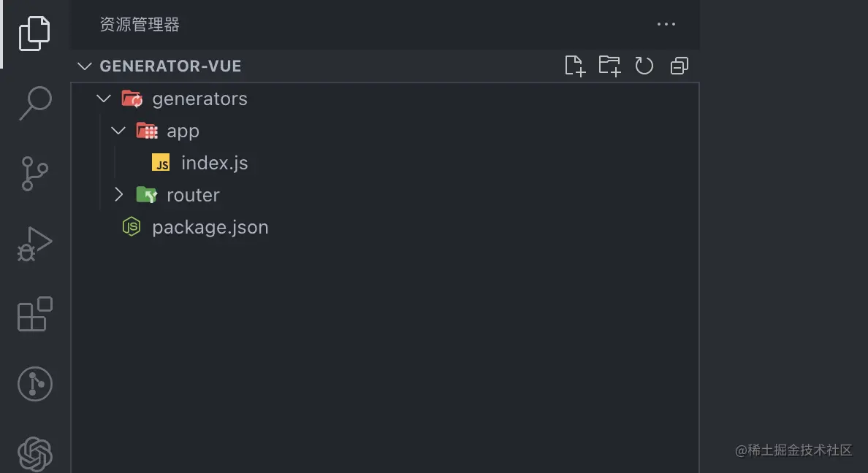
Task: Open the Explorer view in activity bar
Action: coord(34,33)
